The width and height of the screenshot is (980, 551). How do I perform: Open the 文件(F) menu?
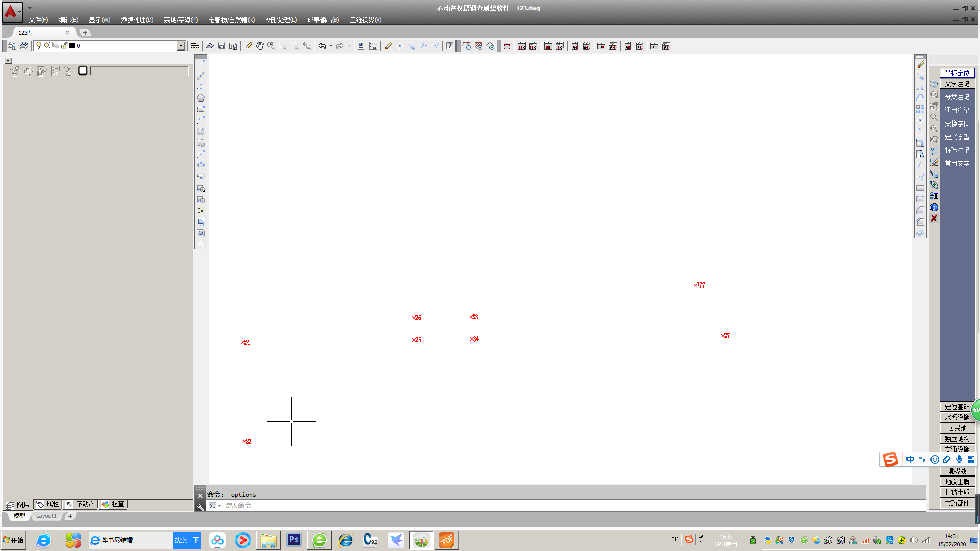[x=38, y=20]
